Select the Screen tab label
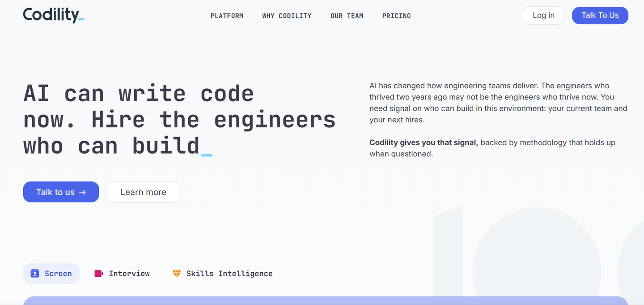Screen dimensions: 644x305 (58, 274)
